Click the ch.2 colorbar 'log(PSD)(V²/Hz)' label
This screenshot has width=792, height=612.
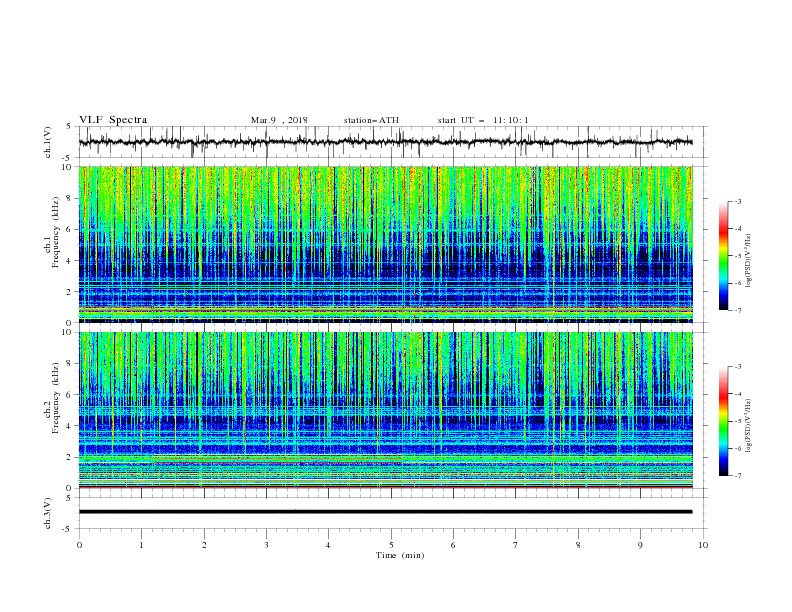750,425
